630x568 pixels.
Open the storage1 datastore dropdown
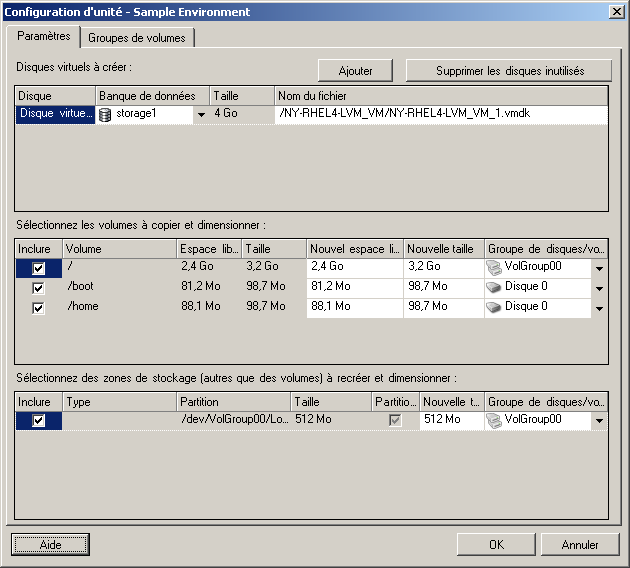200,115
